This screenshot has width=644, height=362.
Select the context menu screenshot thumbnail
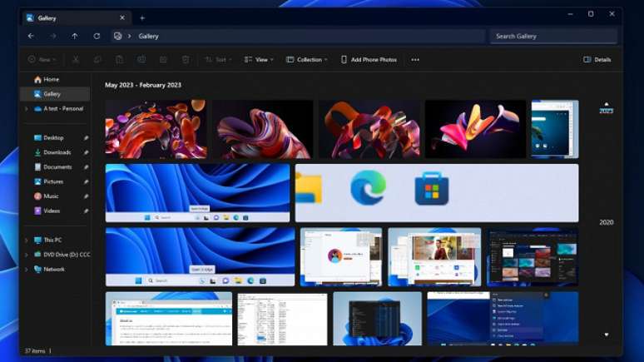click(x=503, y=319)
